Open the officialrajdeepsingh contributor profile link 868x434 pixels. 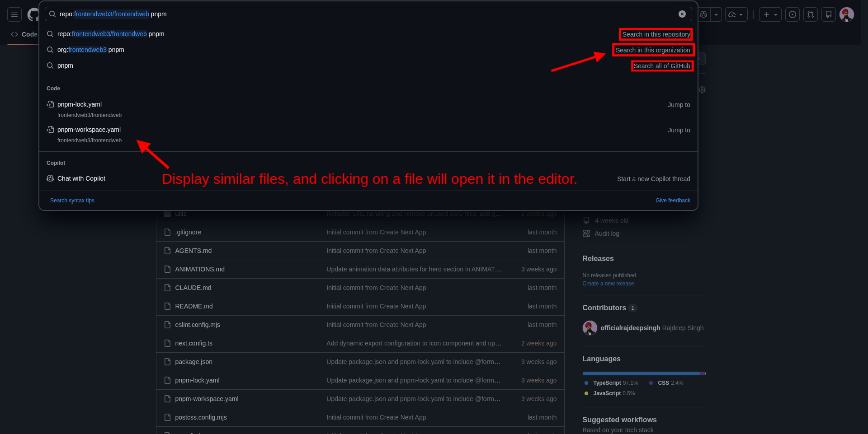pos(630,328)
